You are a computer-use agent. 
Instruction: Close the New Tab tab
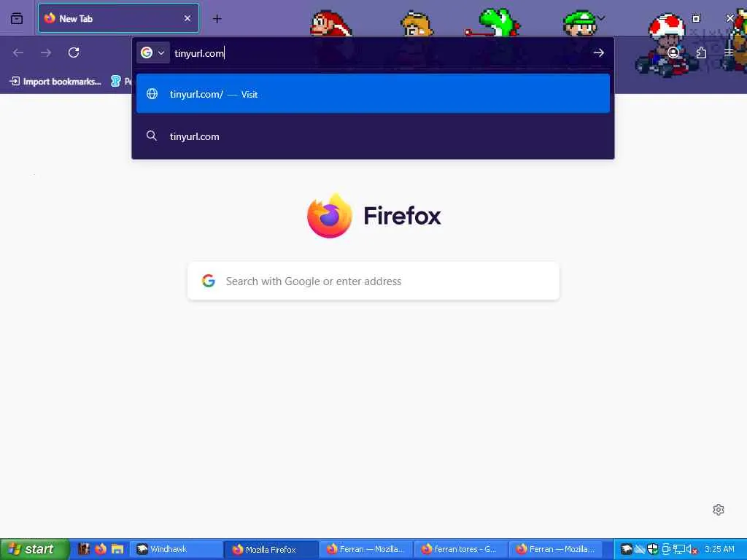(187, 18)
